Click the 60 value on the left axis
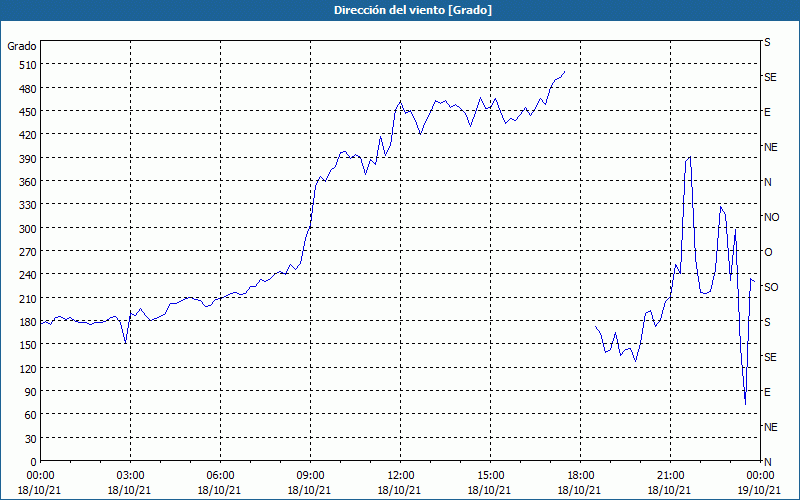Viewport: 800px width, 500px height. [x=30, y=415]
